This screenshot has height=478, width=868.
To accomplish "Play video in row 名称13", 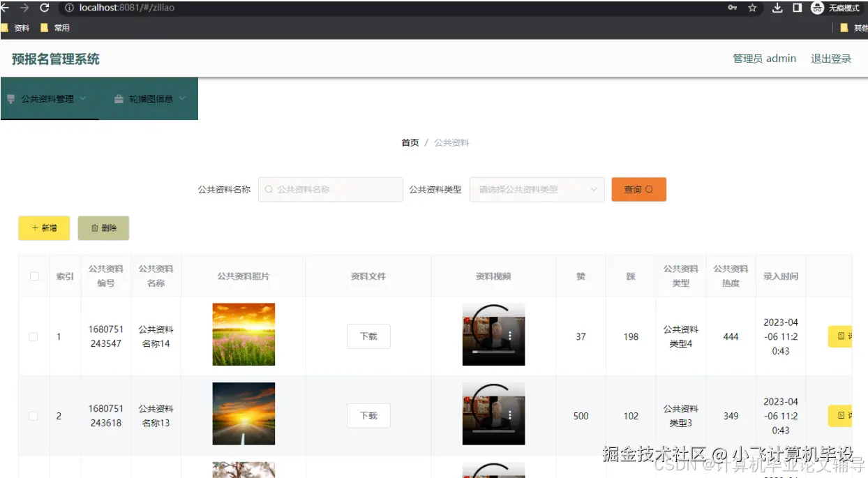I will (x=493, y=414).
